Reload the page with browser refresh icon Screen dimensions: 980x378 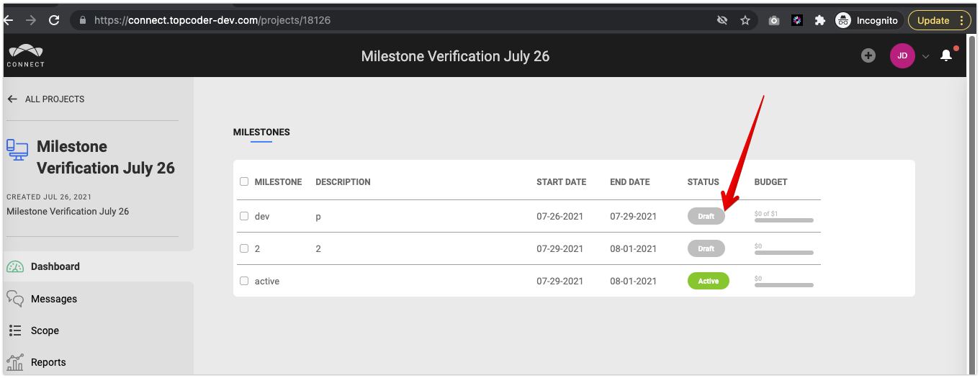54,20
